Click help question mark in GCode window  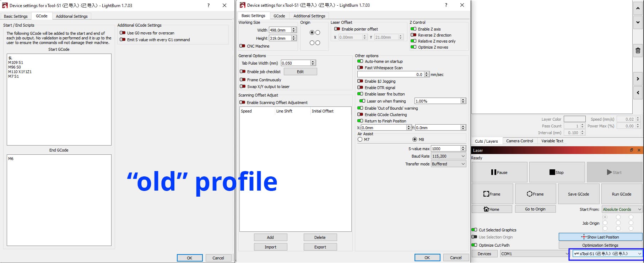click(x=209, y=5)
